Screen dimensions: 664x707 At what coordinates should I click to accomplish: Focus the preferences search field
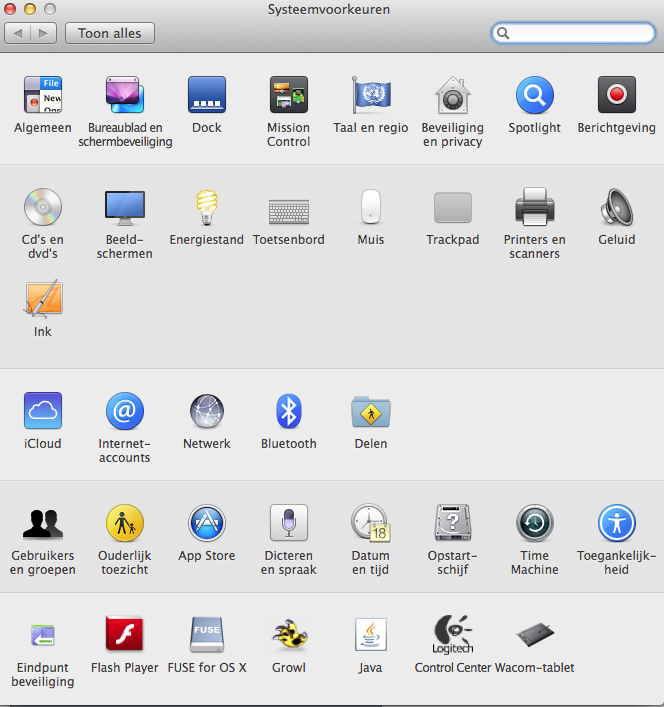point(573,33)
